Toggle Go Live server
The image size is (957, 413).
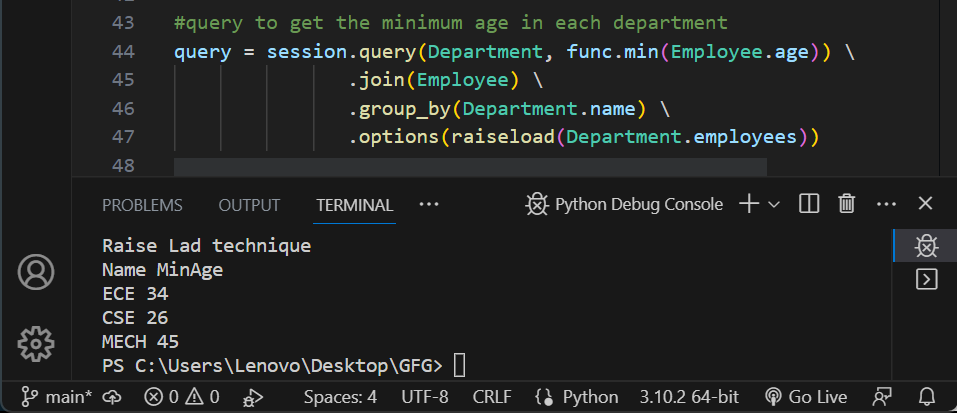pyautogui.click(x=805, y=397)
